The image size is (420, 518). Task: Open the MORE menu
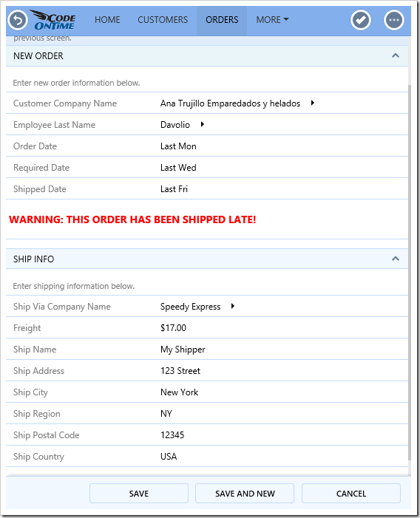[272, 20]
